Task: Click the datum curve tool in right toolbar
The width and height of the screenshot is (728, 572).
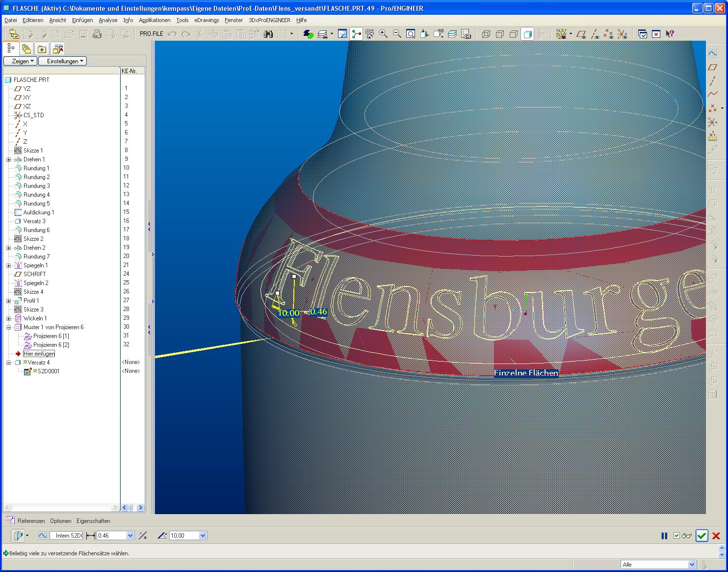Action: (713, 94)
